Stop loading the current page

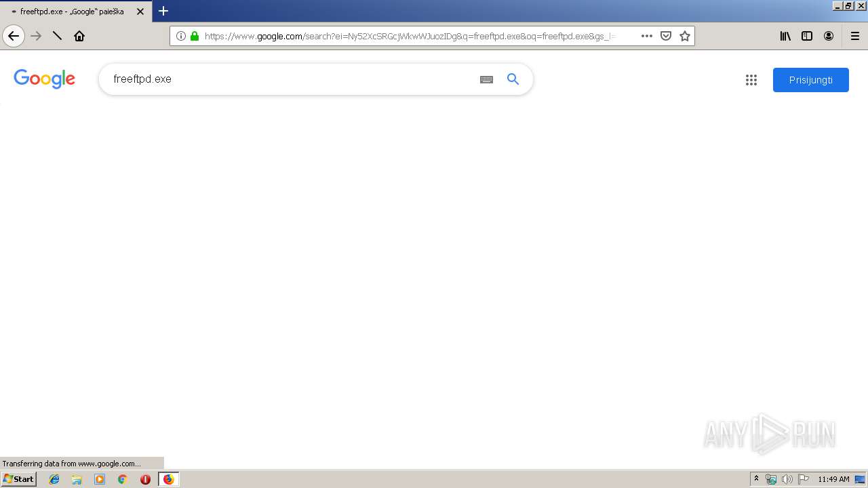(58, 36)
